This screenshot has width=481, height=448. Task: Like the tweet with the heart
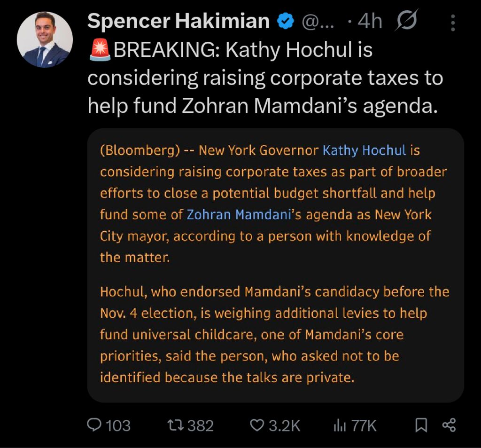point(256,425)
